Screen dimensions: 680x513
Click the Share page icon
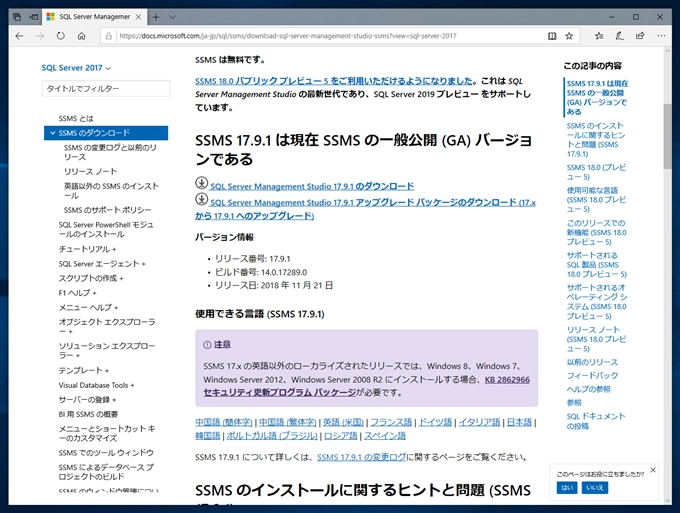(x=640, y=36)
